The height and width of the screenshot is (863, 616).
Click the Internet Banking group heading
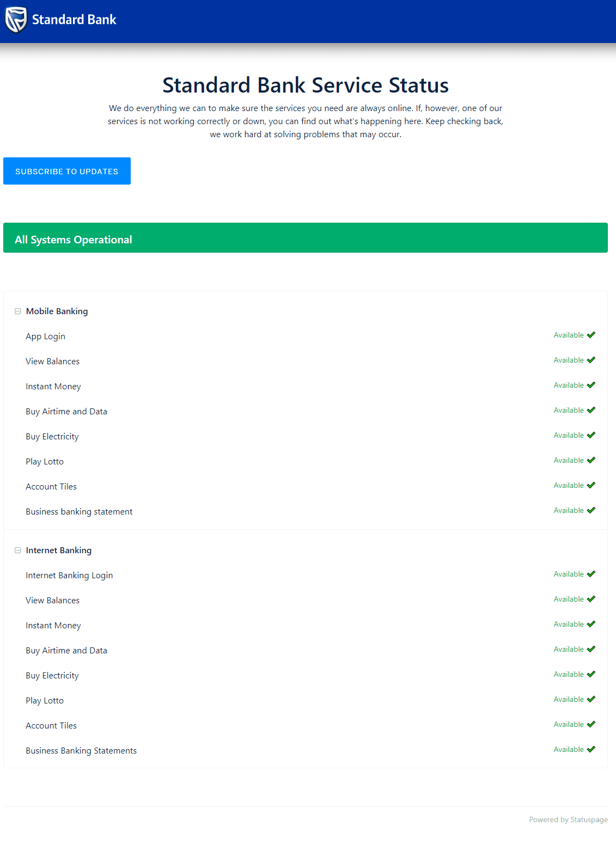(59, 550)
